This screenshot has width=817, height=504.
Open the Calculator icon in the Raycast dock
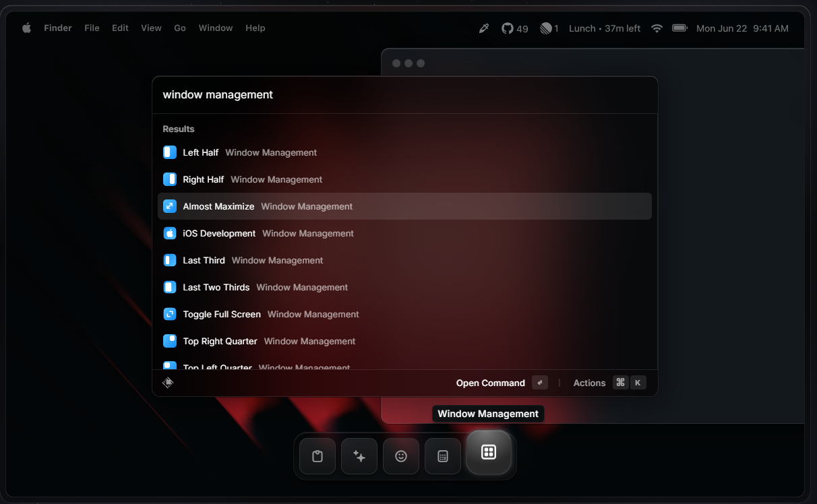pos(442,455)
